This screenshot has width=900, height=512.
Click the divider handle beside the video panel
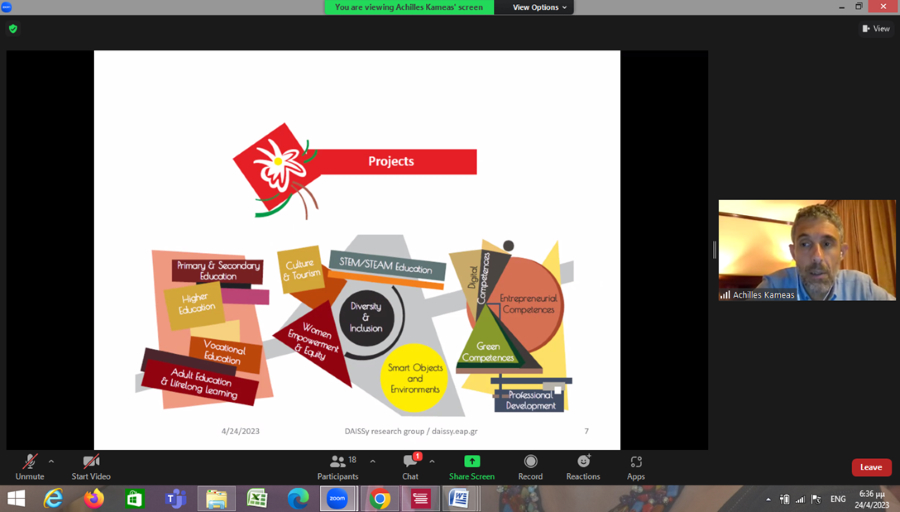tap(714, 250)
